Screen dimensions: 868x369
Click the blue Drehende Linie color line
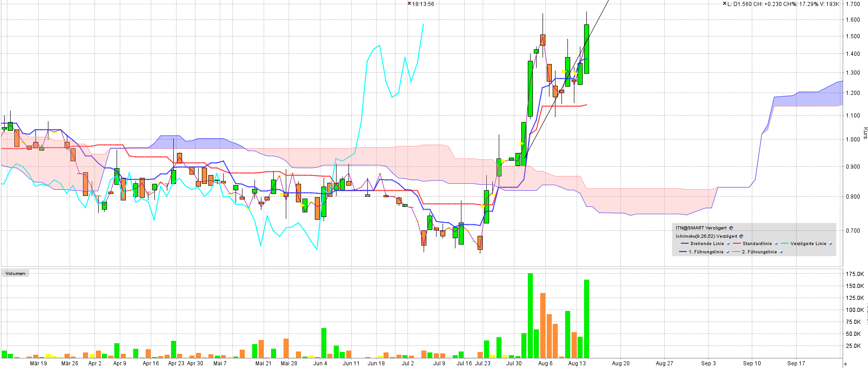tap(684, 244)
